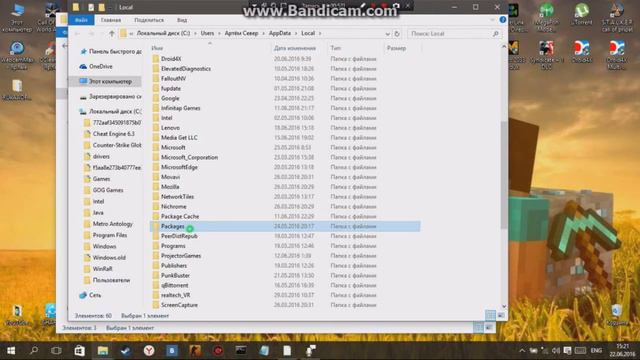Viewport: 640px width, 360px height.
Task: Click the Up one level arrow
Action: tap(111, 33)
